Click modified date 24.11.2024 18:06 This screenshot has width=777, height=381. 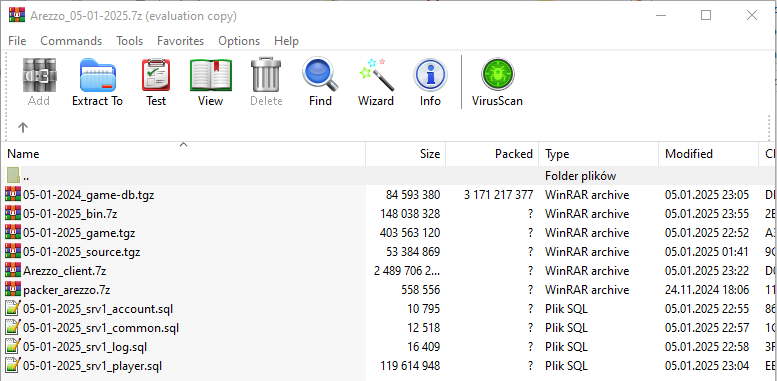pos(707,289)
